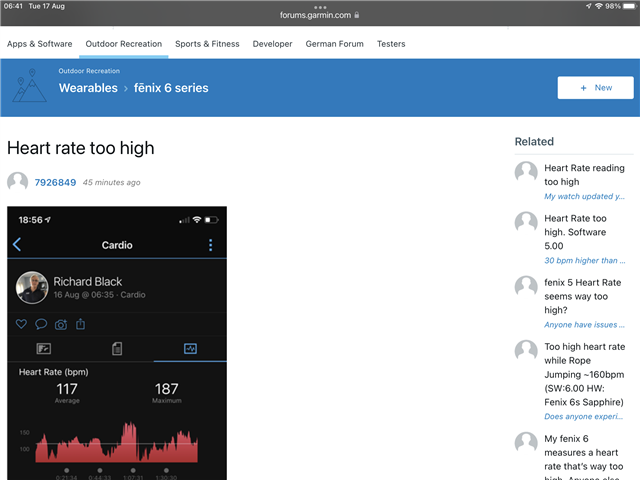The height and width of the screenshot is (480, 640).
Task: Open 'fenix 5 Heart Rate seems way too high?'
Action: (x=582, y=296)
